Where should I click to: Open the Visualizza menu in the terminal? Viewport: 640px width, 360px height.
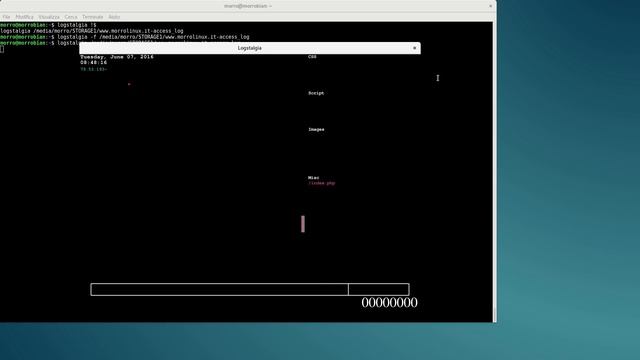coord(49,17)
